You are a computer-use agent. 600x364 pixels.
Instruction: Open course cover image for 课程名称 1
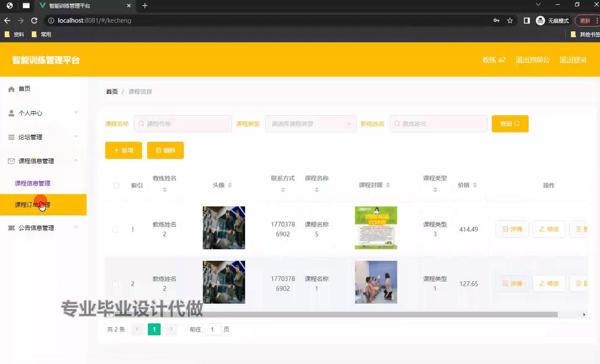coord(376,282)
